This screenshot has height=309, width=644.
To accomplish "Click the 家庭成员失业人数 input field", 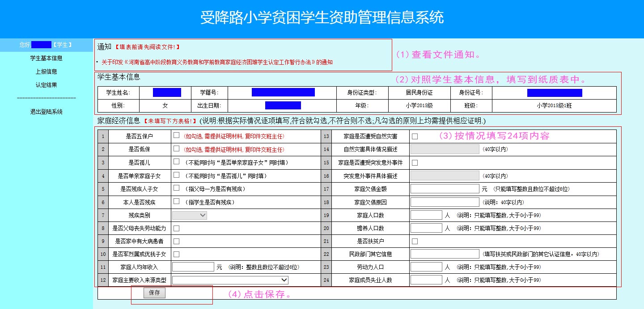I will [x=426, y=280].
